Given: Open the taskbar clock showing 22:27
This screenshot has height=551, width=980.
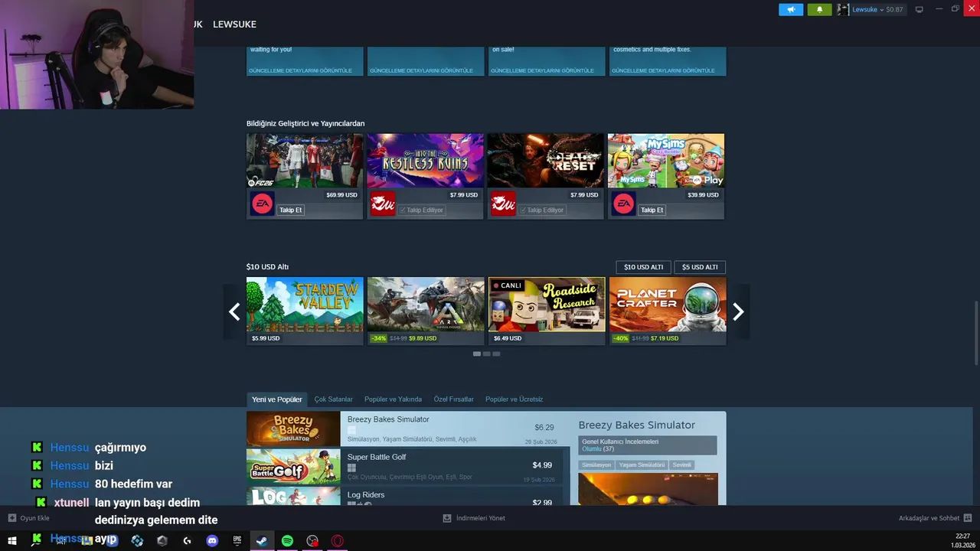Looking at the screenshot, I should 962,540.
